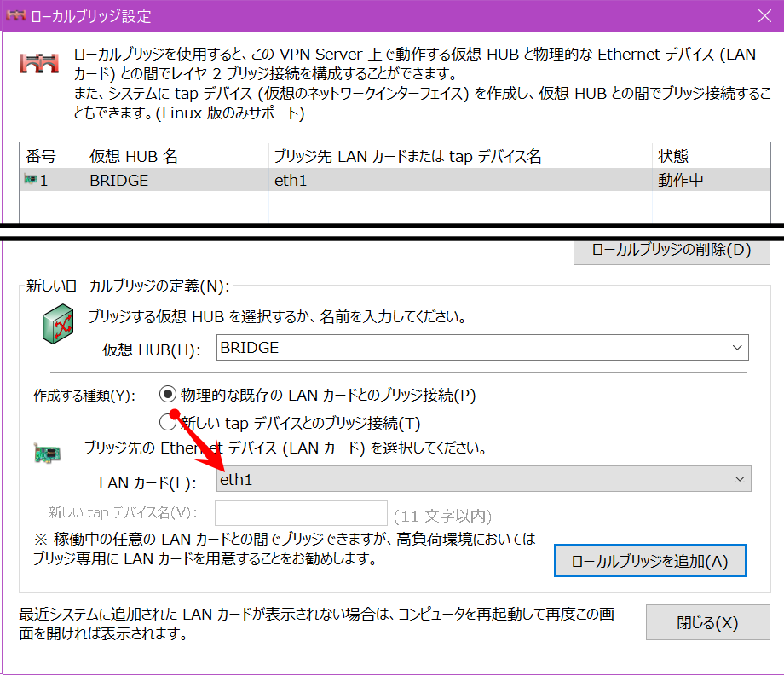Click the 閉じる(X) button
Screen dimensions: 784x676
(x=707, y=622)
